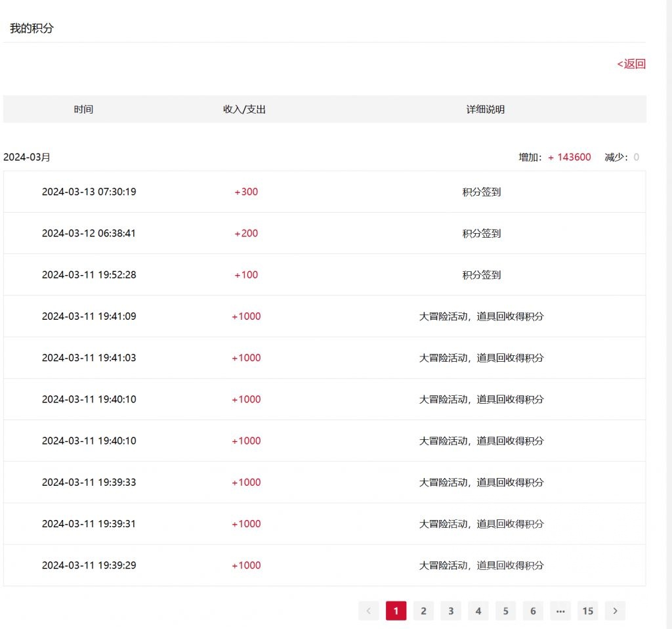Open page 5 of points history
The height and width of the screenshot is (629, 672).
(506, 611)
